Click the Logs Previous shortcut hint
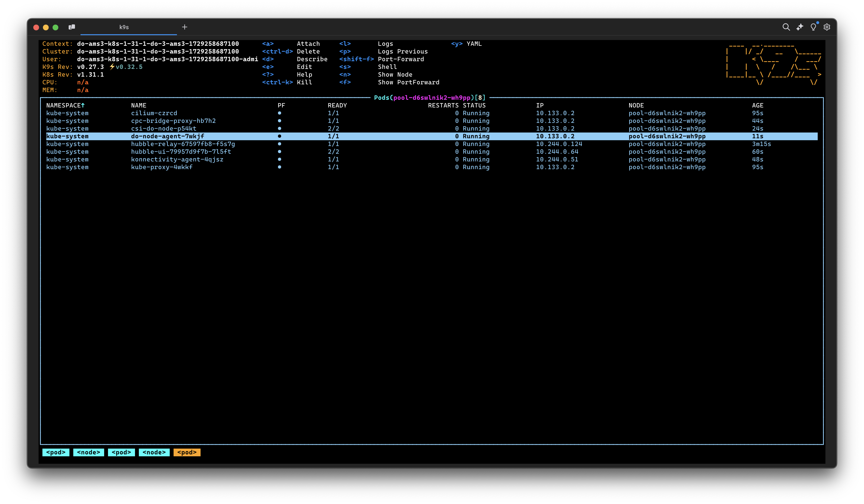The image size is (864, 504). point(403,51)
